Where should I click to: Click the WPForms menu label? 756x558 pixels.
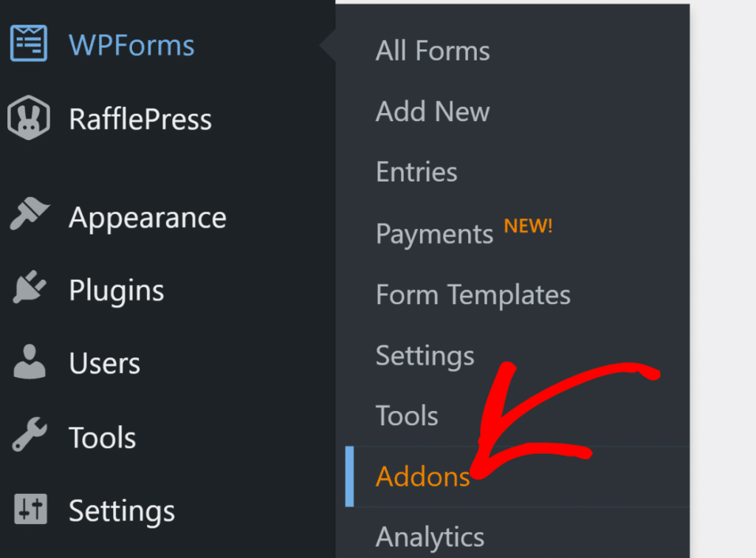click(131, 45)
